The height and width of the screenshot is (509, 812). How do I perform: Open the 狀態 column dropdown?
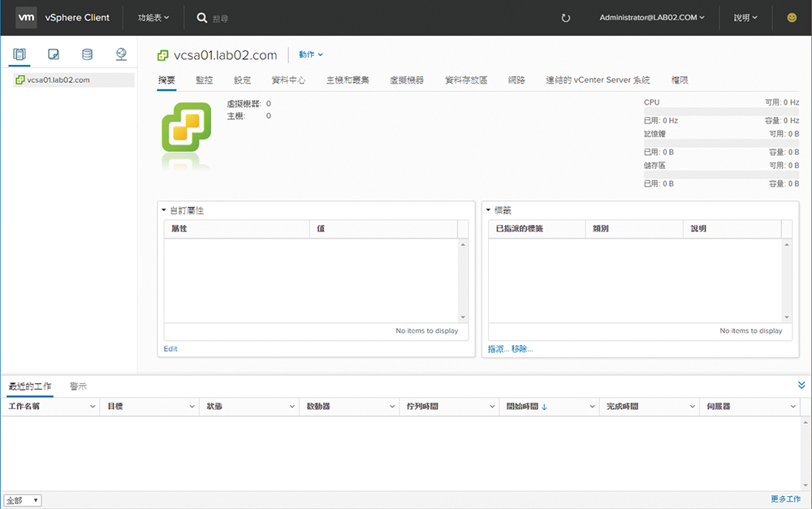pyautogui.click(x=292, y=407)
